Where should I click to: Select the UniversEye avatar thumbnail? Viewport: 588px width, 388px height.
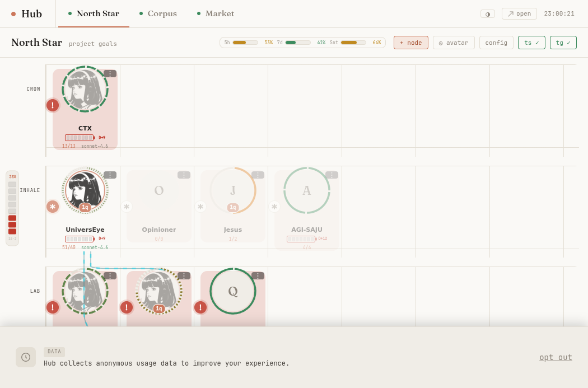(x=85, y=190)
